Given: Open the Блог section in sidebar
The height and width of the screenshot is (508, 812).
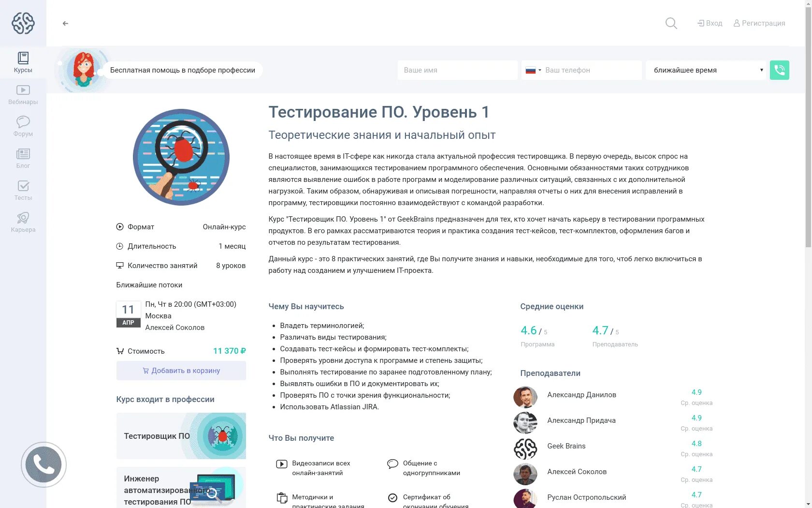Looking at the screenshot, I should point(23,158).
